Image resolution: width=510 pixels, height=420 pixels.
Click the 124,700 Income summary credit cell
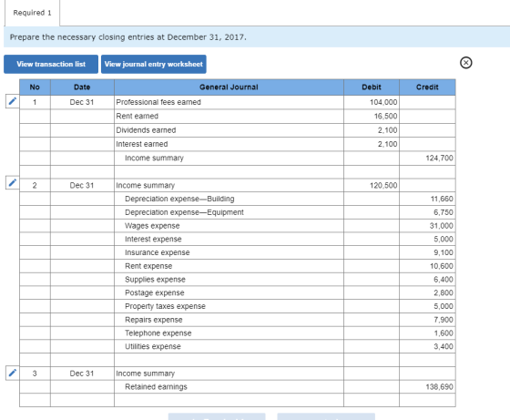point(427,159)
